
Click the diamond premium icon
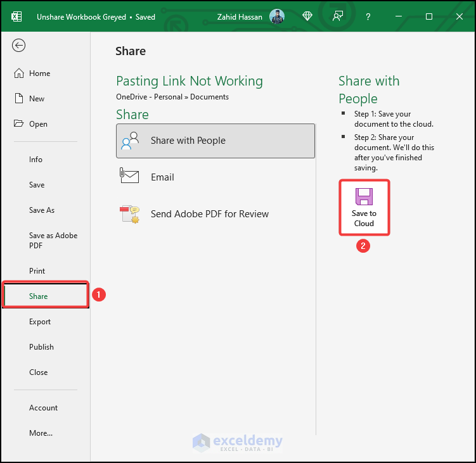pos(307,16)
